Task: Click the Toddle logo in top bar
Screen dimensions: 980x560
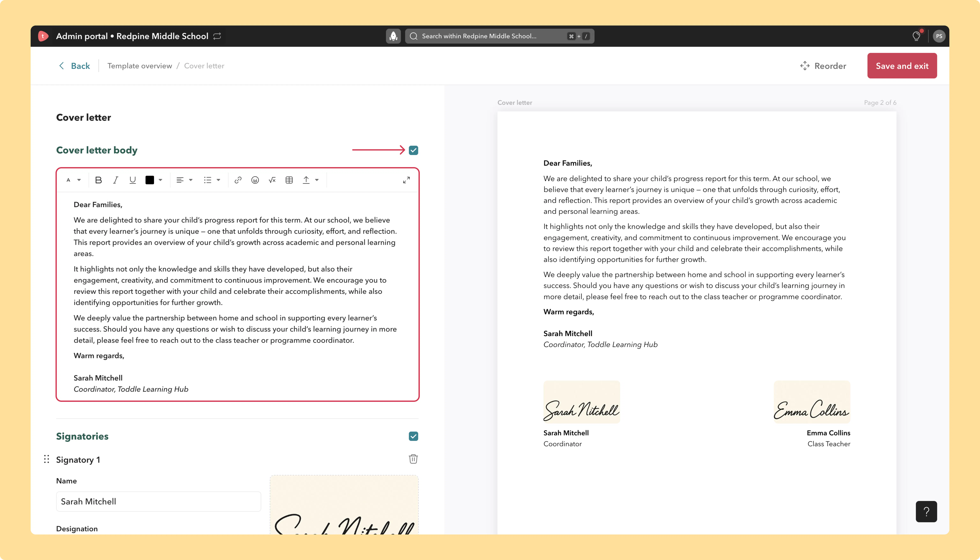Action: tap(43, 36)
